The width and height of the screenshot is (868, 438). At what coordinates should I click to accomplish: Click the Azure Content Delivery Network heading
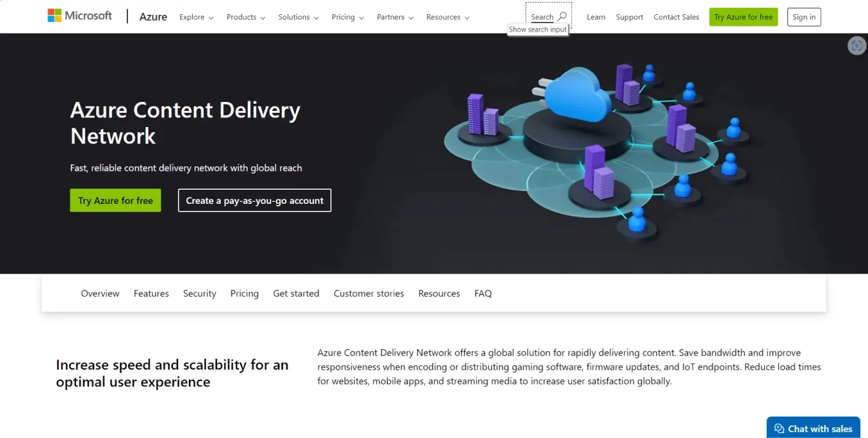tap(185, 123)
